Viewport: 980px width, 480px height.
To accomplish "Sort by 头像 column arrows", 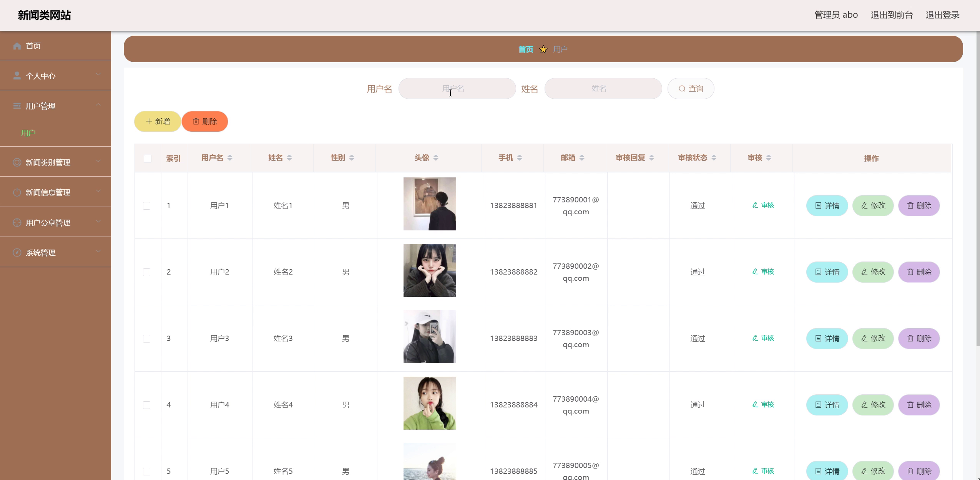I will click(x=436, y=158).
